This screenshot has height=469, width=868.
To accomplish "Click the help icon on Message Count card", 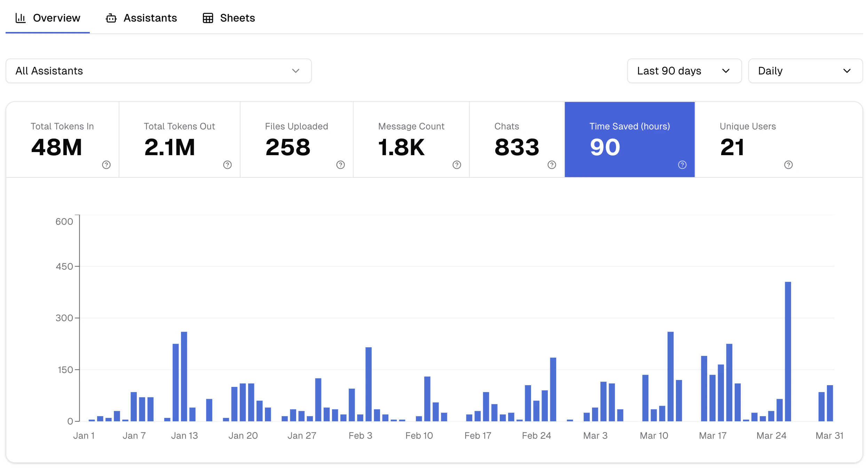I will tap(457, 165).
